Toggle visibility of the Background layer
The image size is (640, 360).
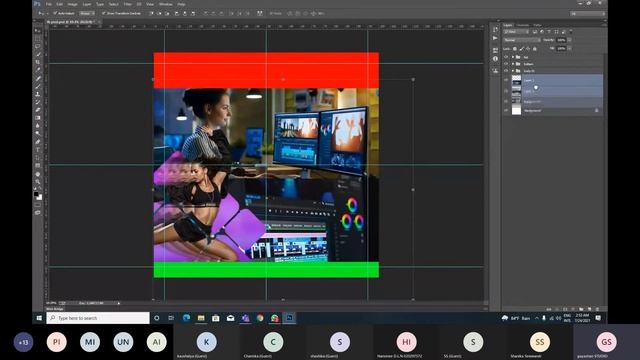(506, 110)
